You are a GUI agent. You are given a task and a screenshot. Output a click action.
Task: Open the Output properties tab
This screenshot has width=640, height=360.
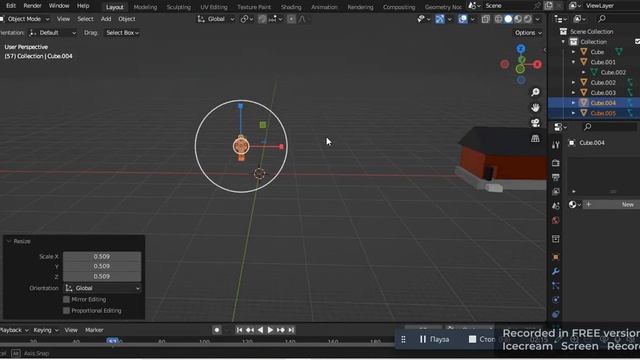556,177
